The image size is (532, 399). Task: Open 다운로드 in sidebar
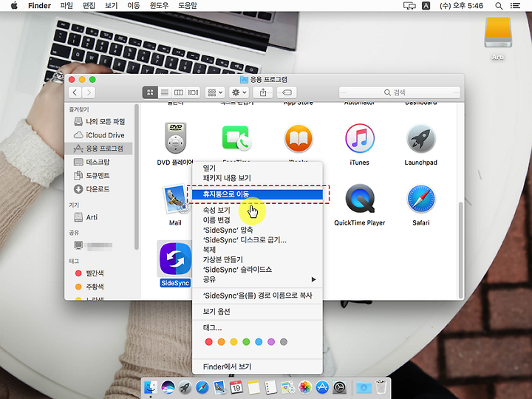[x=99, y=189]
